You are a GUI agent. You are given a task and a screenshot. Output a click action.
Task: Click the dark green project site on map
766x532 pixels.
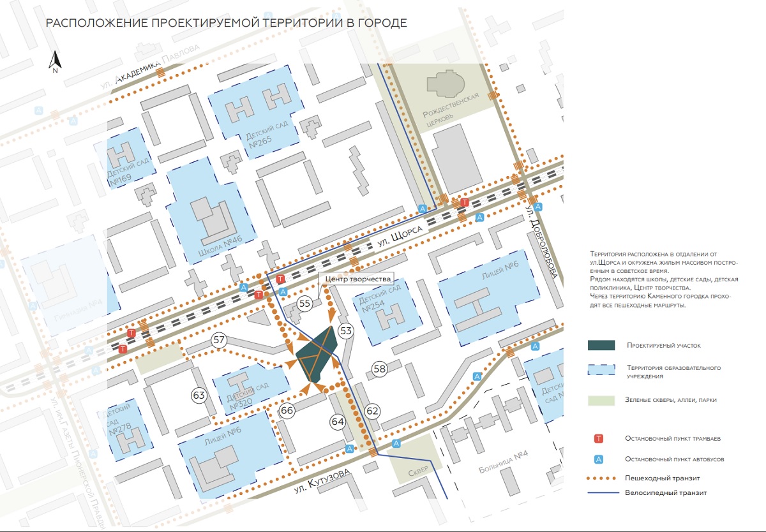pyautogui.click(x=314, y=354)
